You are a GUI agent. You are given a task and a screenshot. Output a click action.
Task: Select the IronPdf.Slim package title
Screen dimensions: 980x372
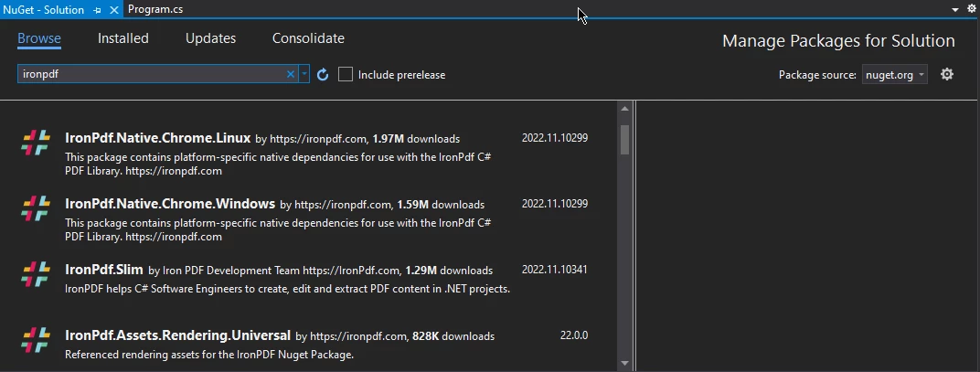[x=104, y=270]
